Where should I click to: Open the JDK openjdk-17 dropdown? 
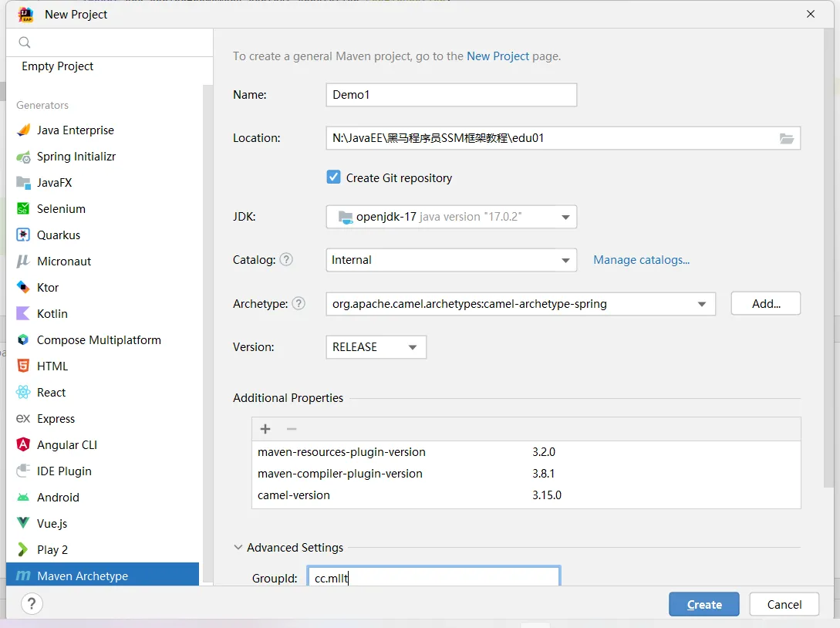tap(451, 217)
